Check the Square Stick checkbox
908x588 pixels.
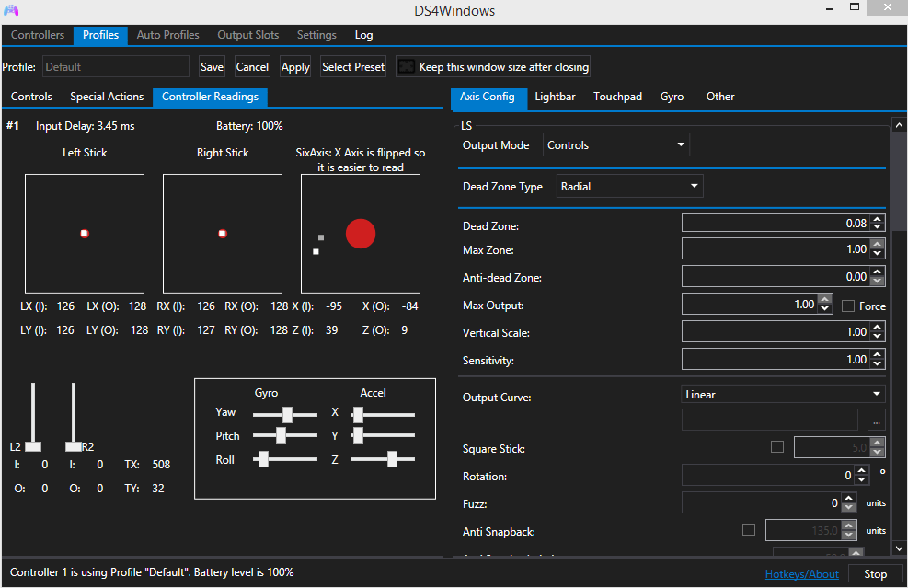tap(777, 447)
